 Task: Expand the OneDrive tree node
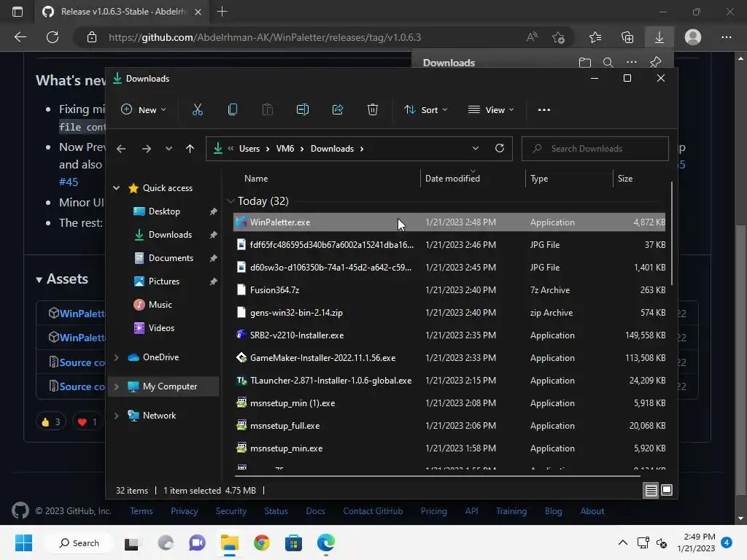click(116, 357)
